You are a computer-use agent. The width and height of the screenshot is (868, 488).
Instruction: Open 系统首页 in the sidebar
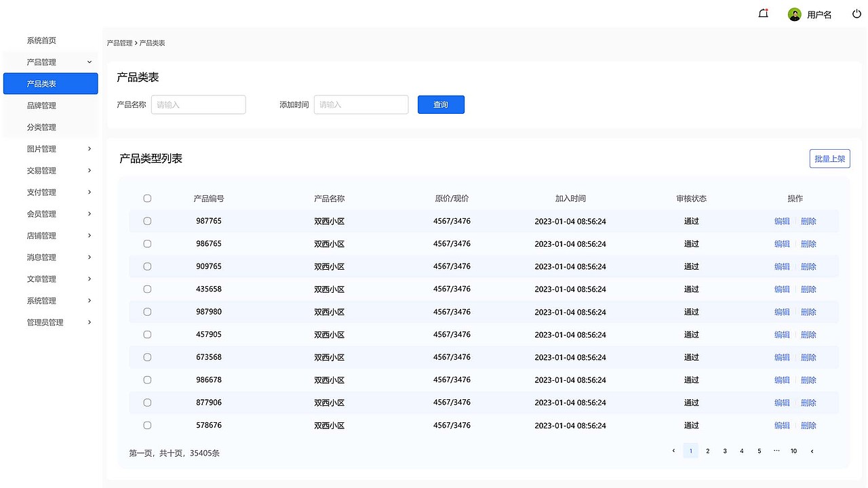[41, 41]
